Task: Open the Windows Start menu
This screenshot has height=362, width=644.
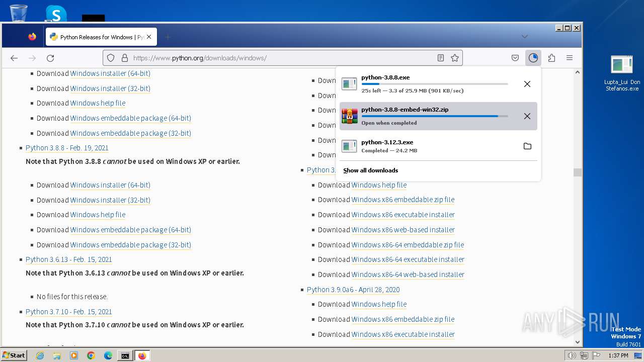Action: coord(14,355)
